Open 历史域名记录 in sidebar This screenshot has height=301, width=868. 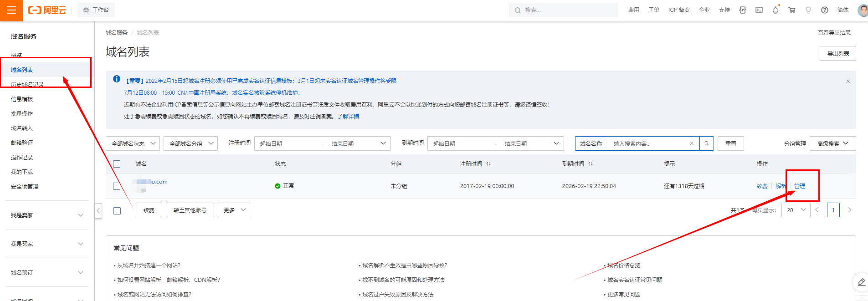[x=27, y=84]
